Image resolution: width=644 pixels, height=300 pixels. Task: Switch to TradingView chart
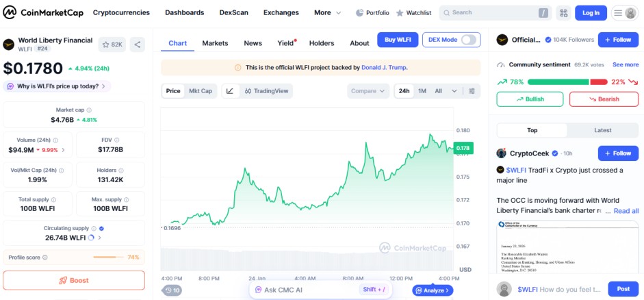266,91
